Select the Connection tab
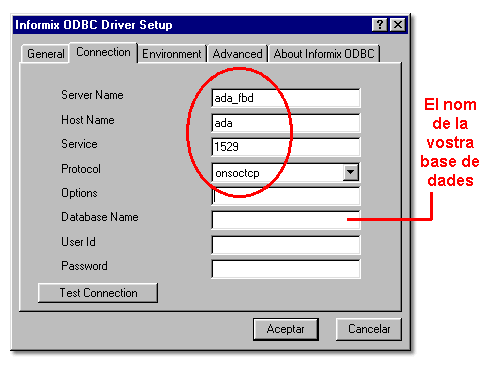Screen dimensions: 489x368 coord(103,52)
